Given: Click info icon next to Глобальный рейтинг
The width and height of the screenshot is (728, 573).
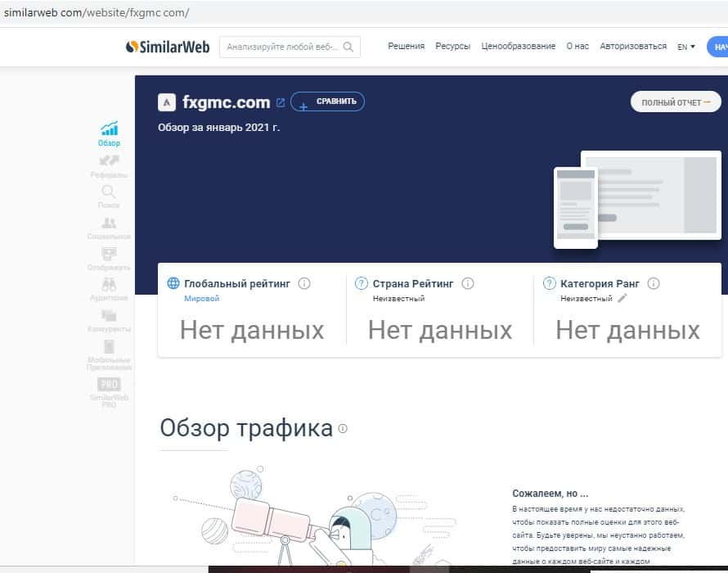Looking at the screenshot, I should (x=304, y=283).
